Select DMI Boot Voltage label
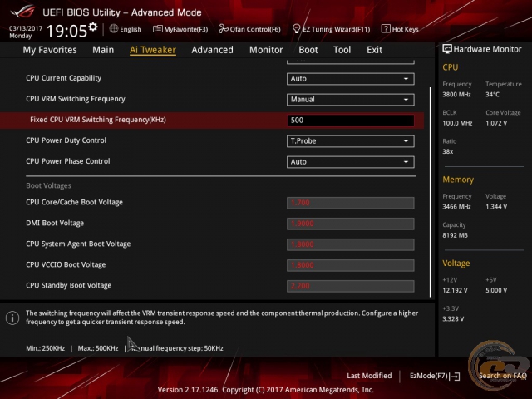The width and height of the screenshot is (532, 399). coord(55,223)
